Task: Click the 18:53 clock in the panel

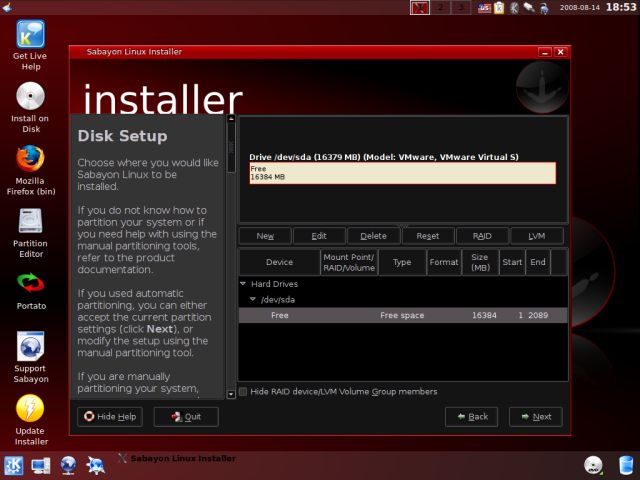Action: point(620,7)
